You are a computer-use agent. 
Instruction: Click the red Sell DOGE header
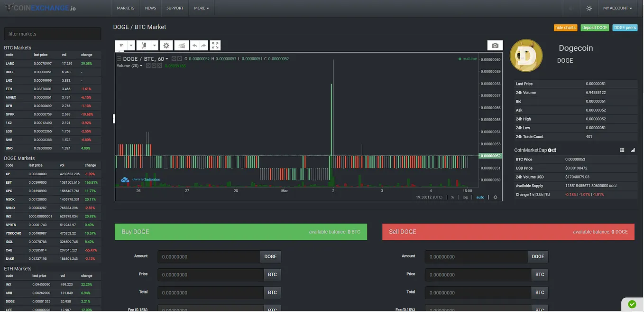[508, 232]
